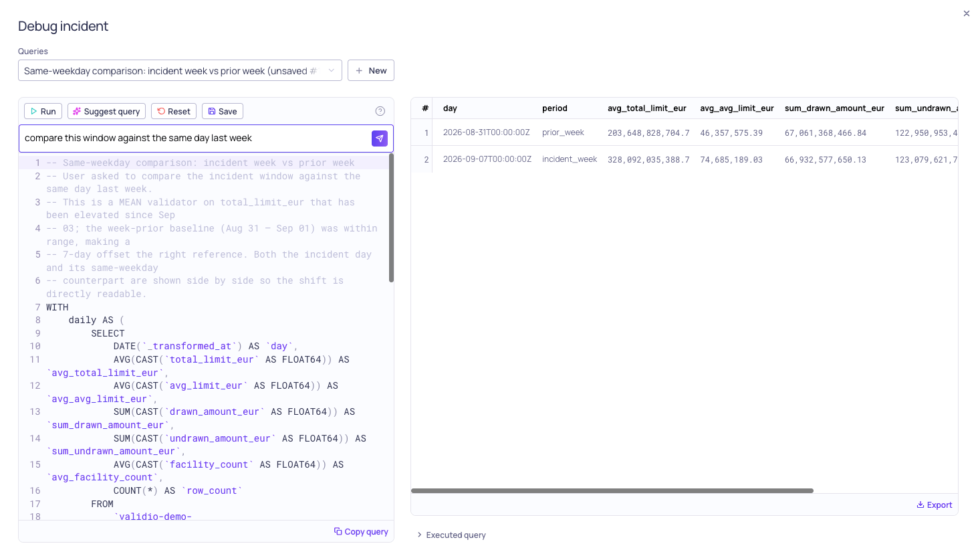
Task: Save the current query
Action: (223, 111)
